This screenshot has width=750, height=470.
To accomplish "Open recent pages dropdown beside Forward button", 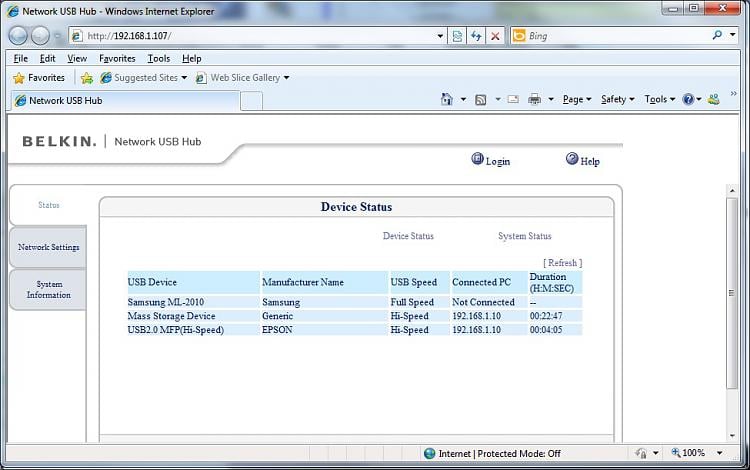I will pyautogui.click(x=58, y=36).
